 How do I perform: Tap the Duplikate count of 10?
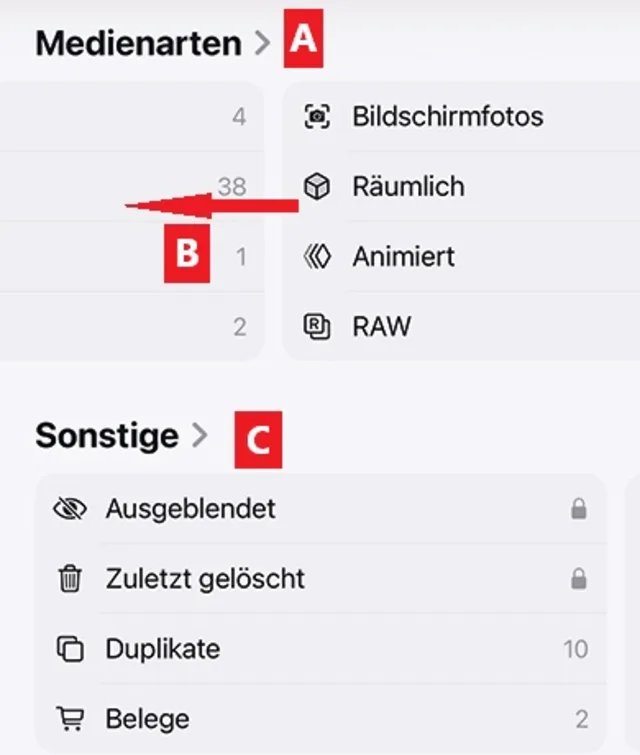click(x=575, y=649)
